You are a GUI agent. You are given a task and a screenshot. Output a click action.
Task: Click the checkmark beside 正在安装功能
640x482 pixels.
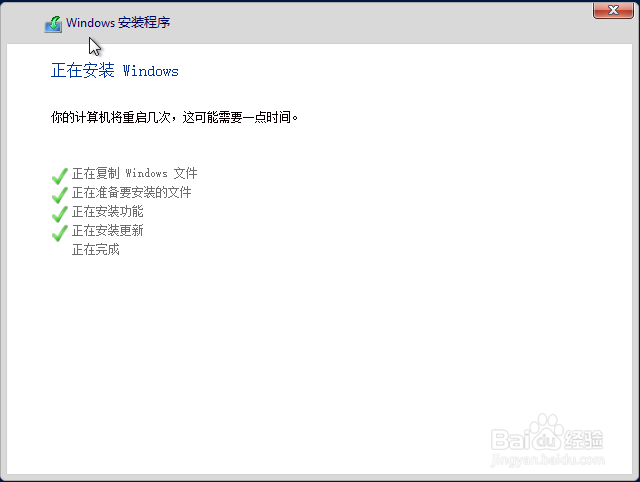click(x=60, y=214)
